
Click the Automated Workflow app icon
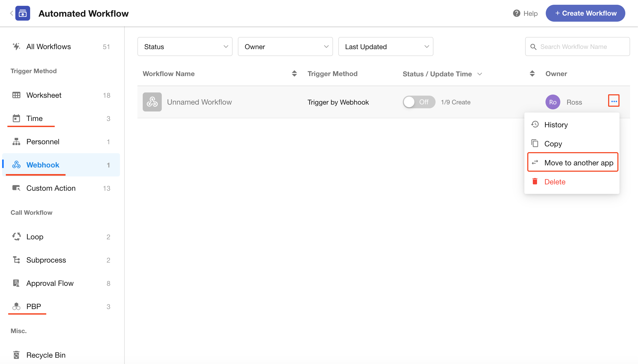23,13
